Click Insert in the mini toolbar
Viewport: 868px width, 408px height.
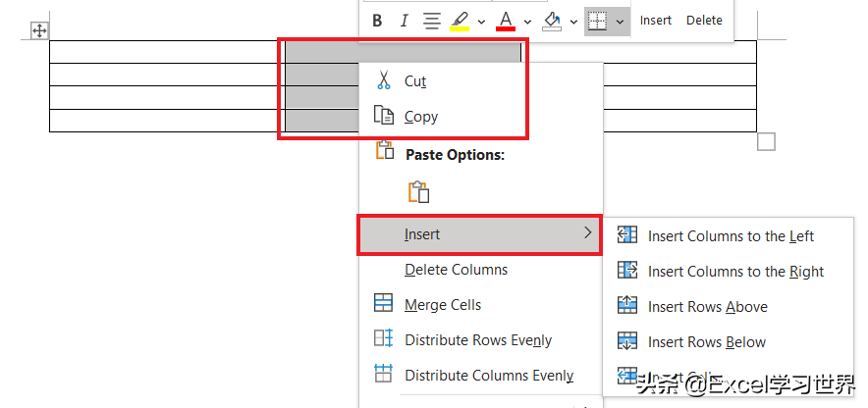[x=656, y=21]
